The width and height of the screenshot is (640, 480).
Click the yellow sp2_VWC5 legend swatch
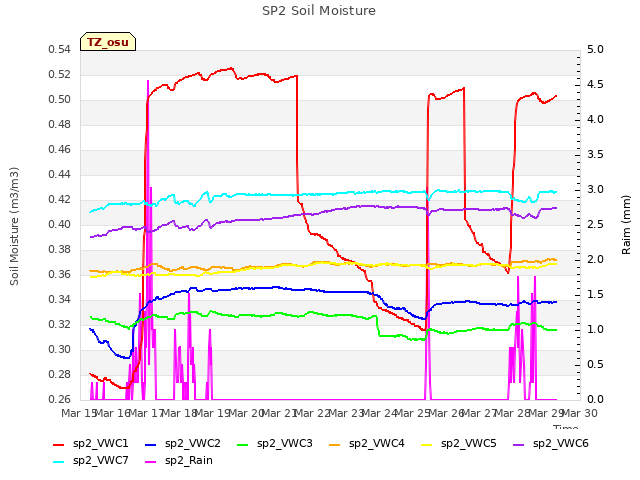[427, 444]
